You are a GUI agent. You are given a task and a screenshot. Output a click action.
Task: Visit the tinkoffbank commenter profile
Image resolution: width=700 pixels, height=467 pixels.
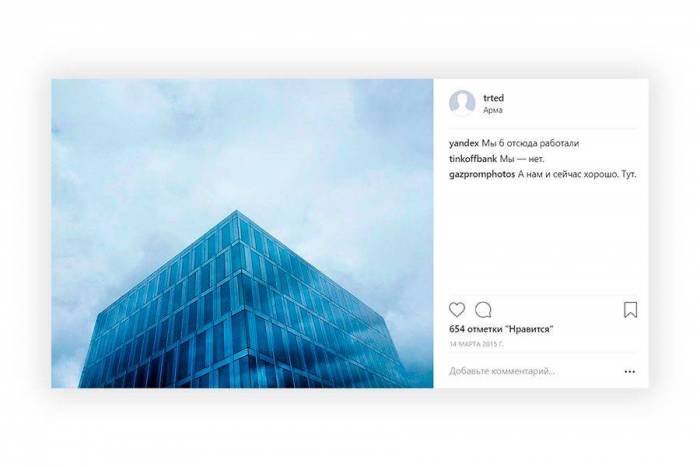(x=473, y=159)
